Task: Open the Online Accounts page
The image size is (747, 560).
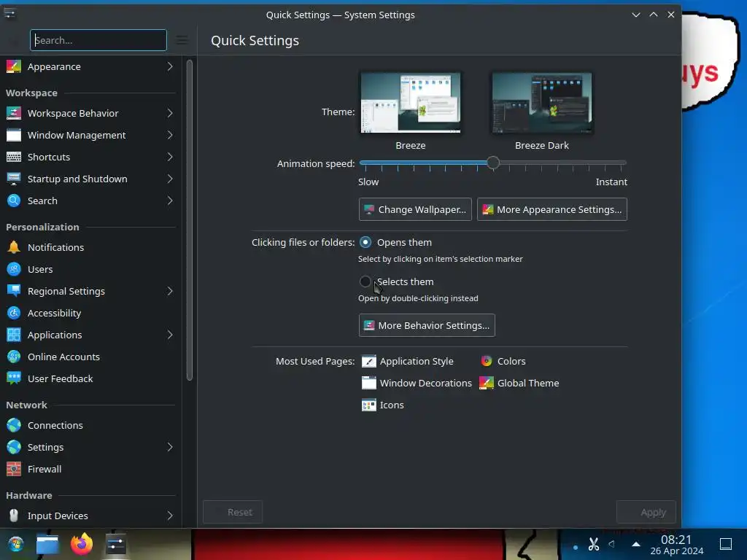Action: (90, 357)
